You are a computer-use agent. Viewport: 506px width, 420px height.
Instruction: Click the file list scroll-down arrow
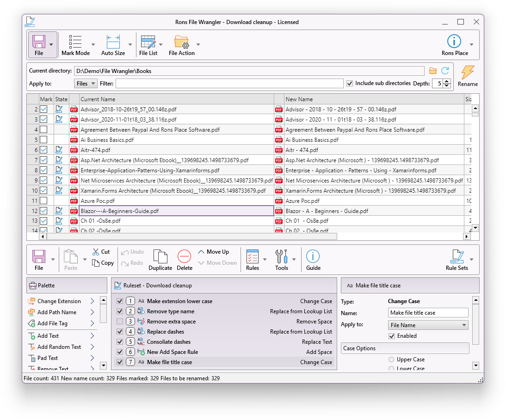[475, 228]
